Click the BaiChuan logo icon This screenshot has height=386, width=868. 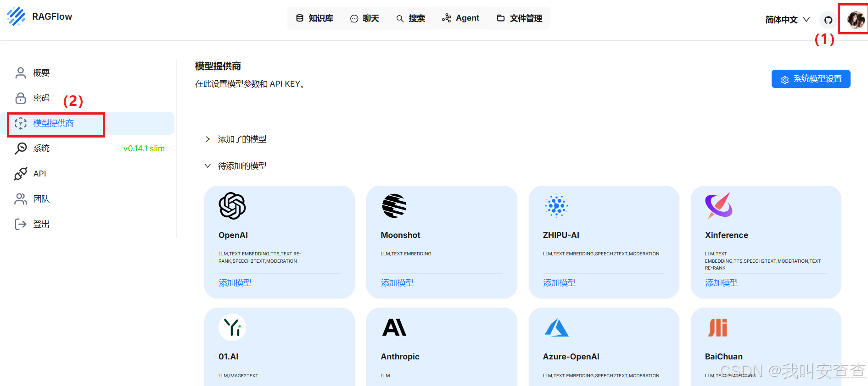(718, 327)
